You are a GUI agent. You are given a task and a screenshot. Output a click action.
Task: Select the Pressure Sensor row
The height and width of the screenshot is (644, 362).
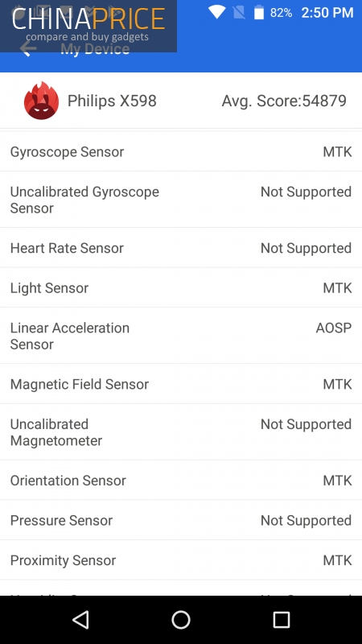(181, 520)
